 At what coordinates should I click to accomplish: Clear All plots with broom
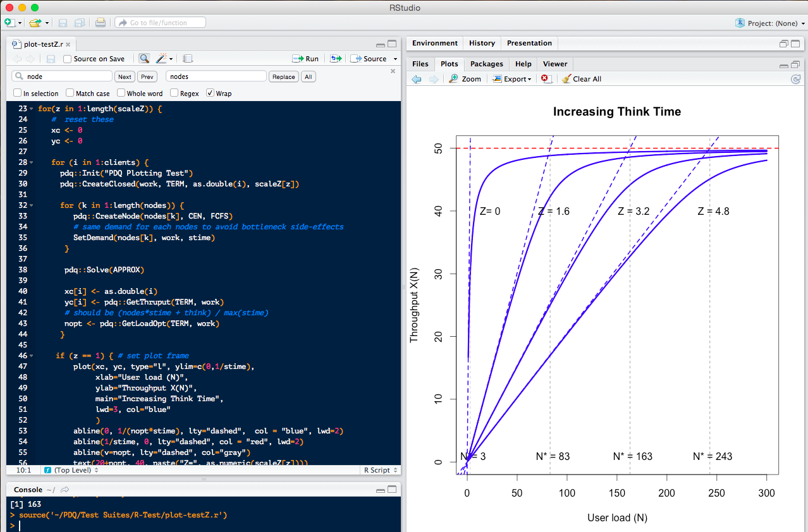click(x=582, y=79)
